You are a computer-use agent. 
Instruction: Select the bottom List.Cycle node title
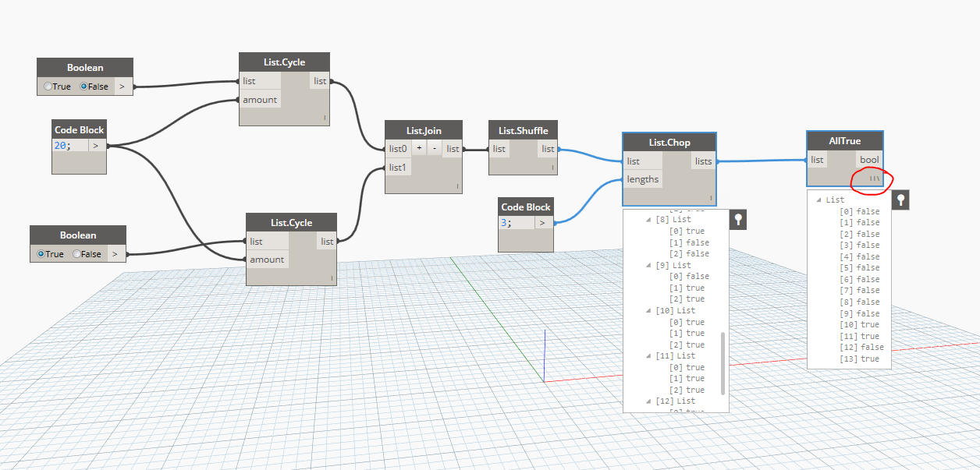291,223
